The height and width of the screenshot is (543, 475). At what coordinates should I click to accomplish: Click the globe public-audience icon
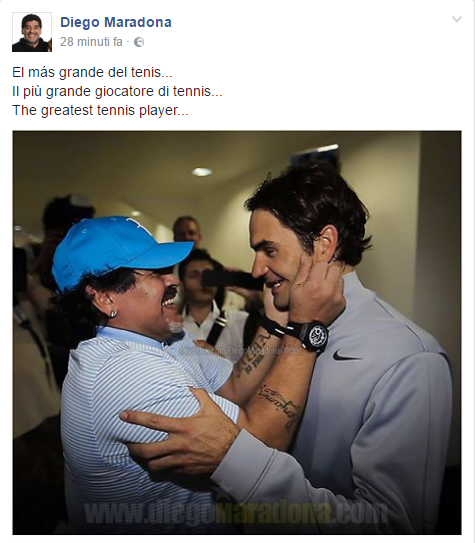[139, 42]
